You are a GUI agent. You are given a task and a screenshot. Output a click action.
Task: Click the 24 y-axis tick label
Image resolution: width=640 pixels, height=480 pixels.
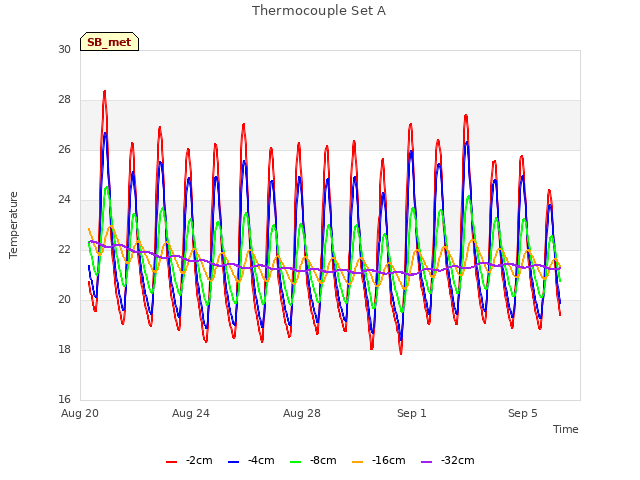pos(64,200)
